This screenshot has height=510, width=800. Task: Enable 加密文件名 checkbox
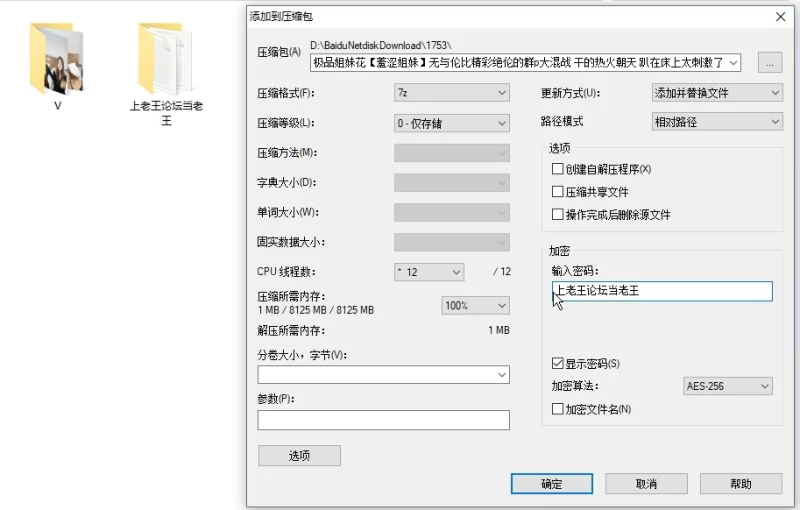[558, 409]
